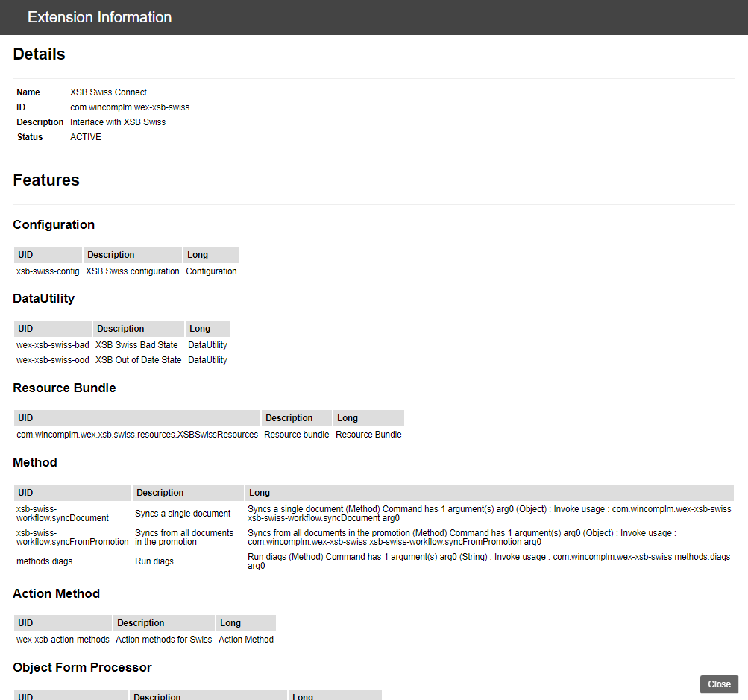Click the Resource Bundle section heading
The image size is (748, 700).
pyautogui.click(x=64, y=388)
